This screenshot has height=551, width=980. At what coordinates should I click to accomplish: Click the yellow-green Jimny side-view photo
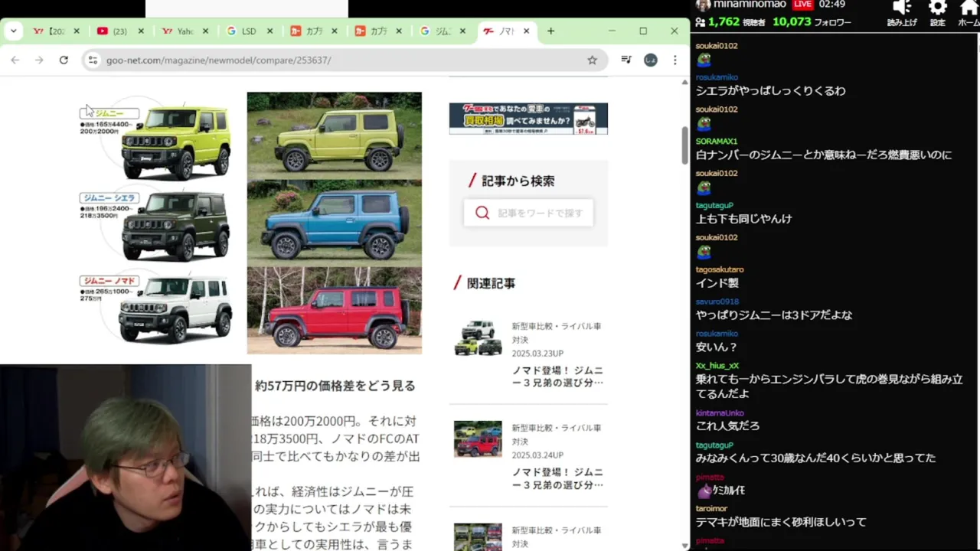coord(334,135)
